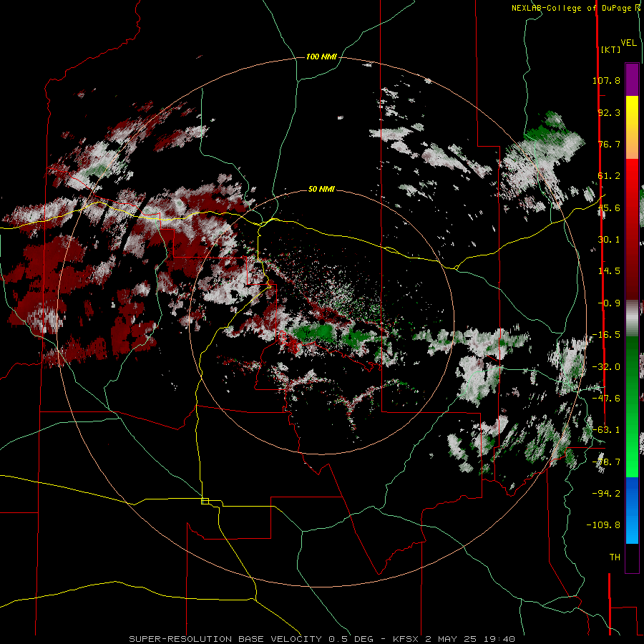Screen dimensions: 644x644
Task: Click the 76.7 velocity scale value
Action: (609, 144)
